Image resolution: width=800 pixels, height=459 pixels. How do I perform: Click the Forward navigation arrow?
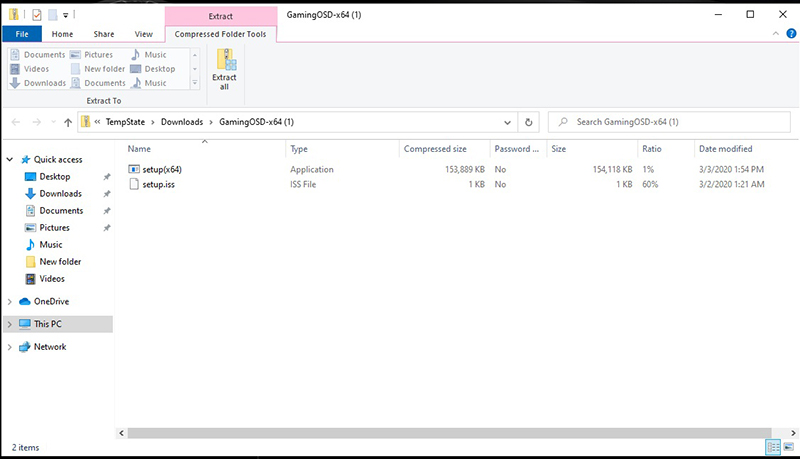click(37, 122)
